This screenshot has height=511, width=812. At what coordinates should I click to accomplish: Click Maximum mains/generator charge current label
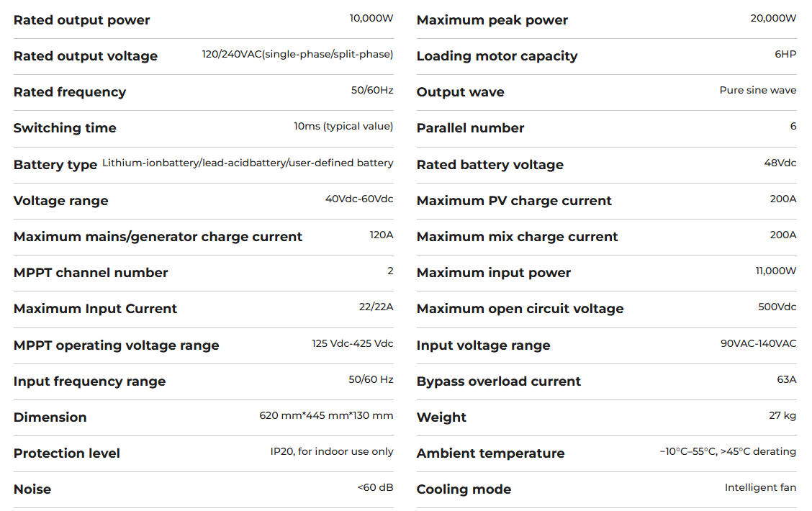[x=158, y=237]
